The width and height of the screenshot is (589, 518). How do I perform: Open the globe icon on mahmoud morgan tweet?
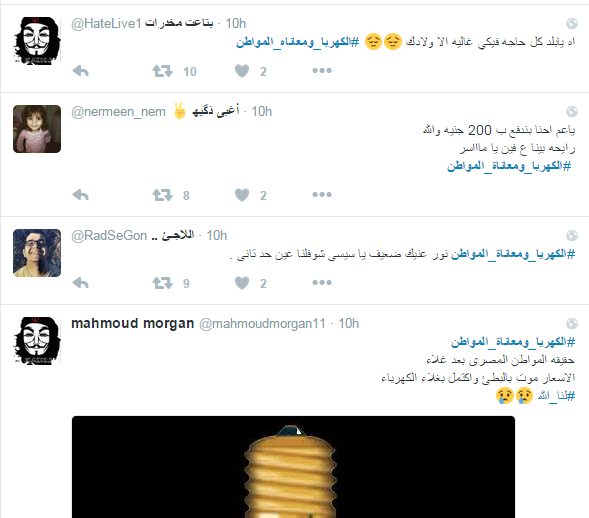click(x=572, y=323)
